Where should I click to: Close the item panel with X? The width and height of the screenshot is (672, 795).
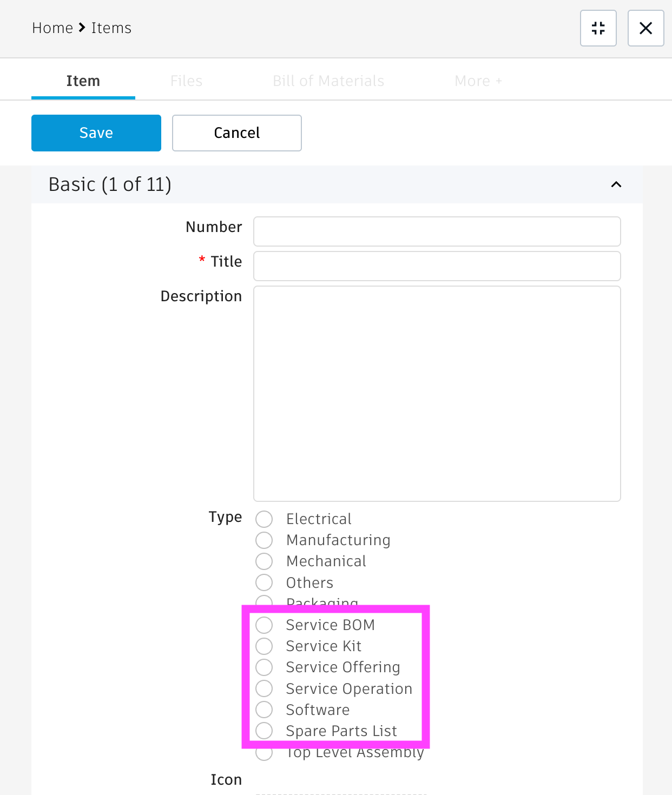645,28
